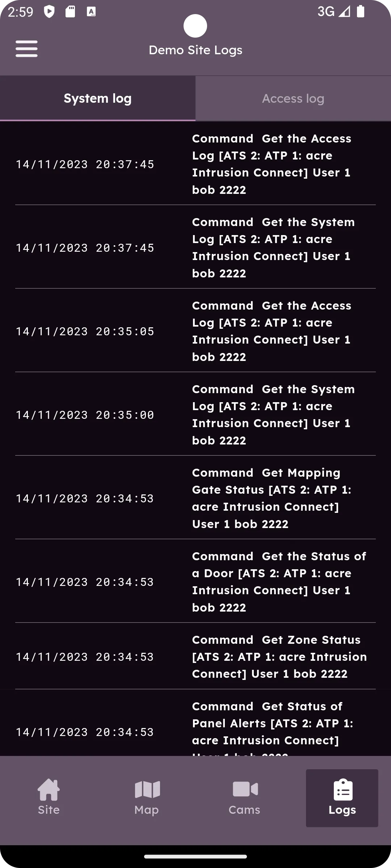Tap the shield icon in status bar
The width and height of the screenshot is (391, 868).
49,12
